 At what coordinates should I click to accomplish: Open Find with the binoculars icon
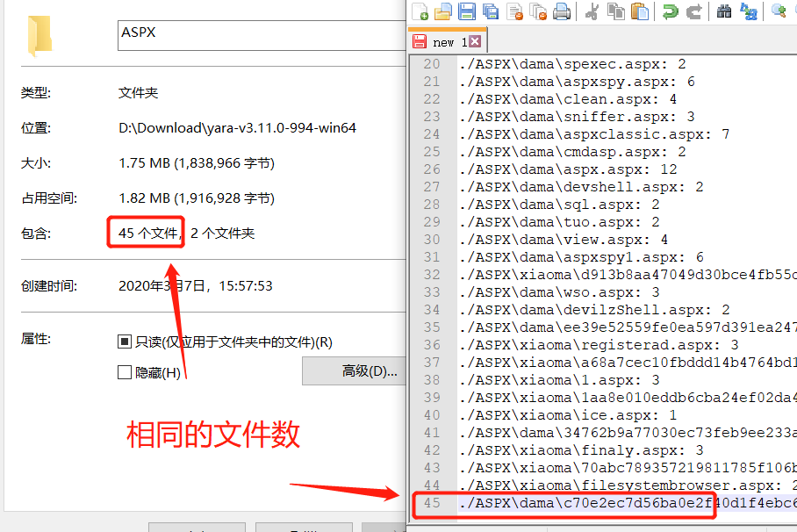tap(724, 11)
